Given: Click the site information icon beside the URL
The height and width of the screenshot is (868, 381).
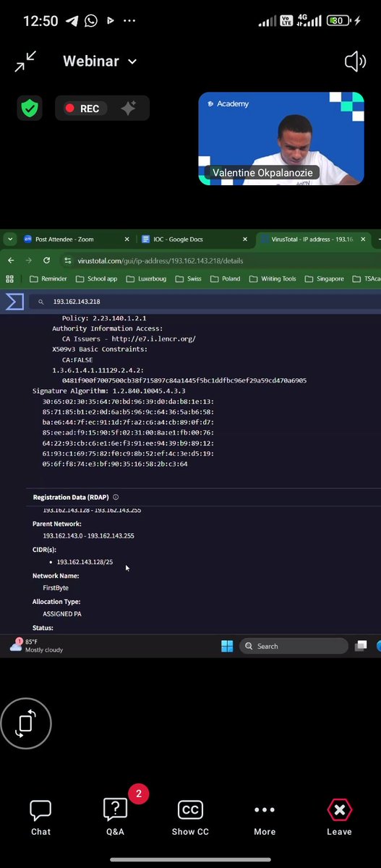Looking at the screenshot, I should 68,260.
